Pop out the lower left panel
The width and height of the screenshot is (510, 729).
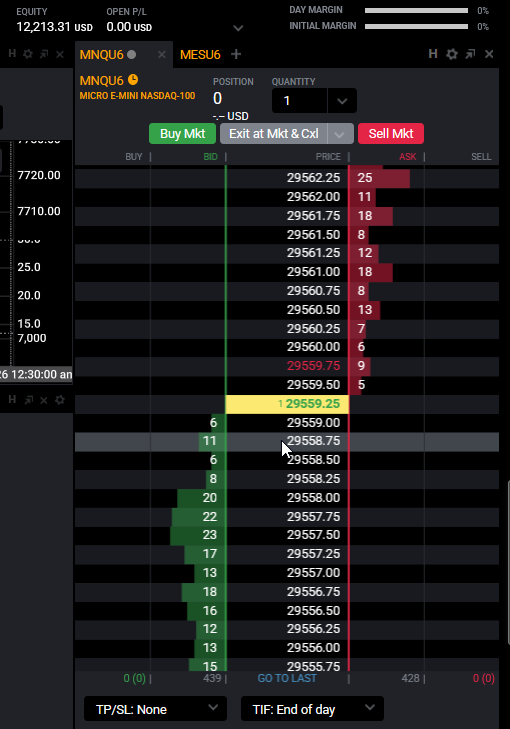tap(29, 400)
